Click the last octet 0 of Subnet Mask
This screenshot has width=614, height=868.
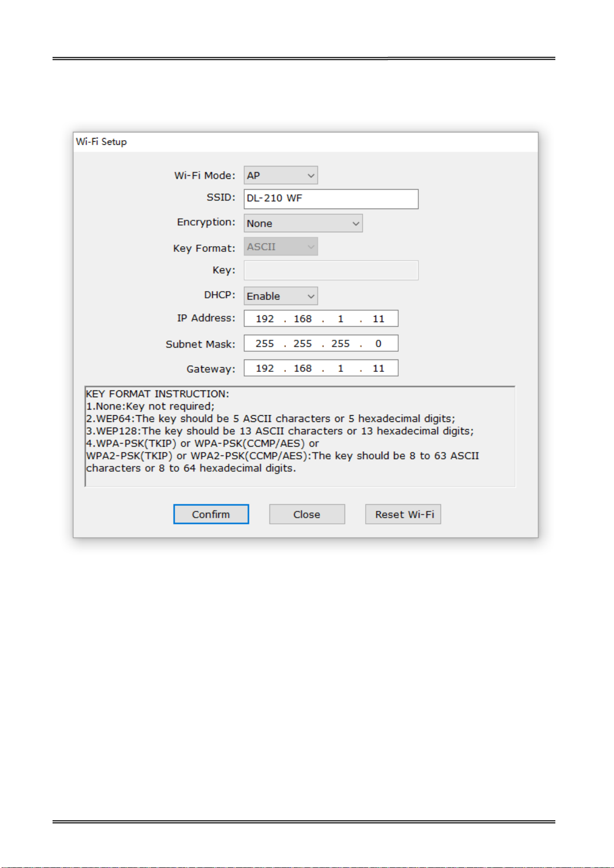379,344
